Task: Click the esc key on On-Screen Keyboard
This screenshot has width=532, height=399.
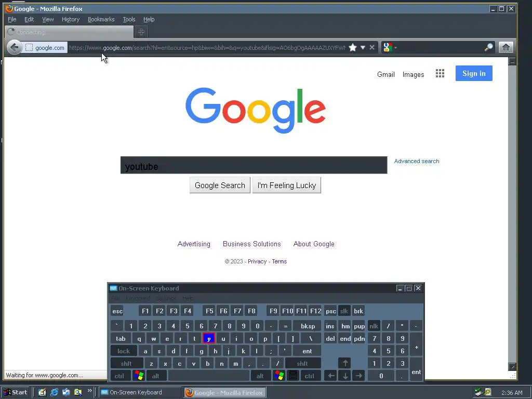Action: 117,311
